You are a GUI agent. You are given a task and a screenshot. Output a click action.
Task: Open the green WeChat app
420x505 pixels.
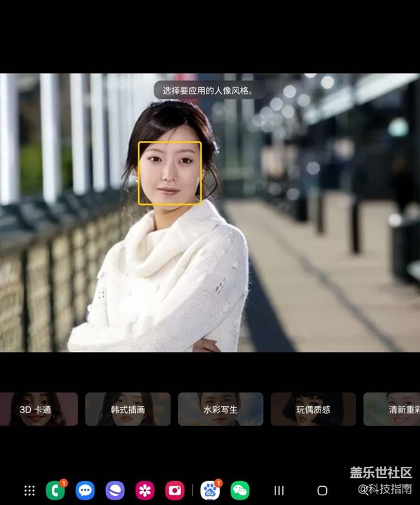240,491
